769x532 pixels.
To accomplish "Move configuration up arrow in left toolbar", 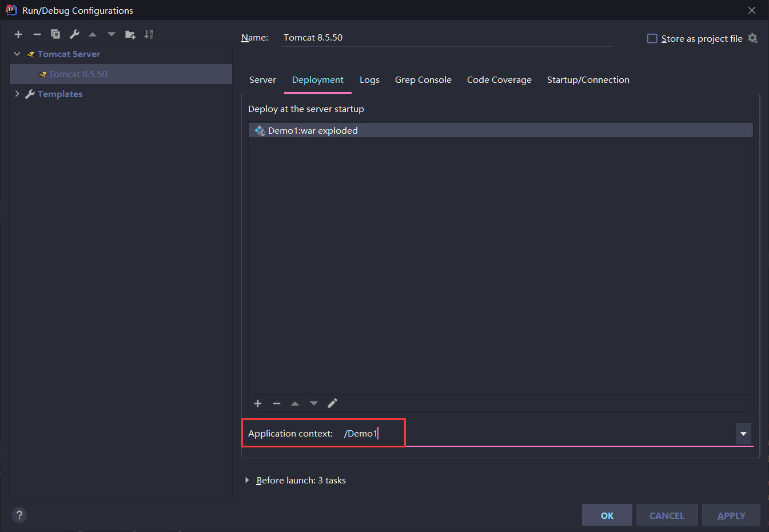I will pos(93,34).
